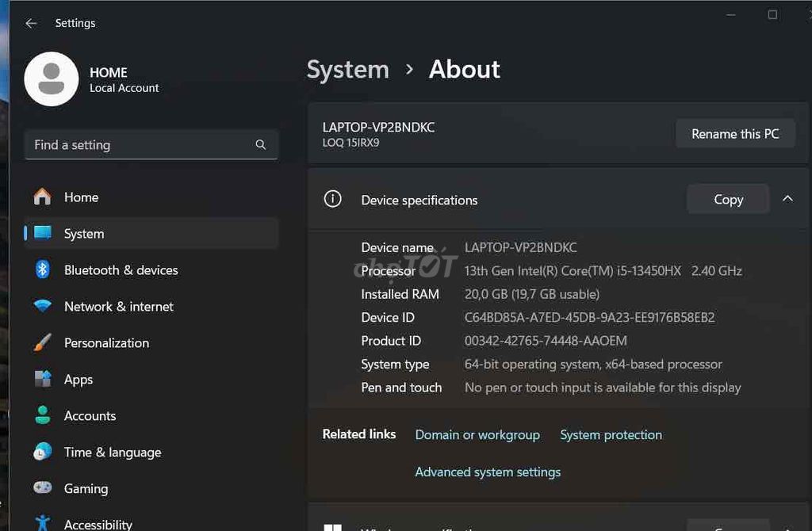The height and width of the screenshot is (531, 812).
Task: Click the LOQ 15IRX9 model text
Action: 350,143
